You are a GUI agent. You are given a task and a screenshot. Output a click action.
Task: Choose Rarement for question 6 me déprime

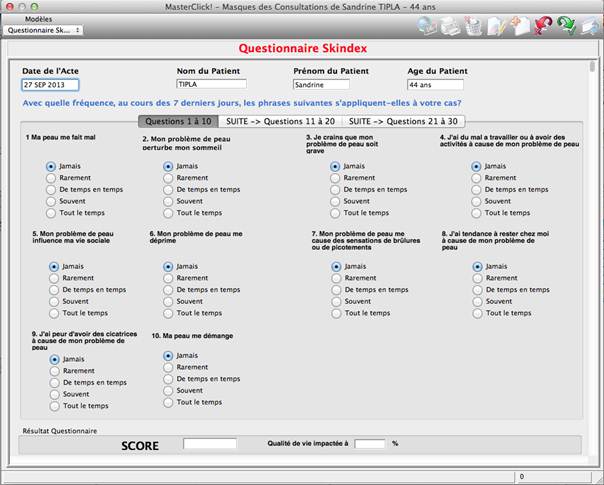(x=168, y=278)
